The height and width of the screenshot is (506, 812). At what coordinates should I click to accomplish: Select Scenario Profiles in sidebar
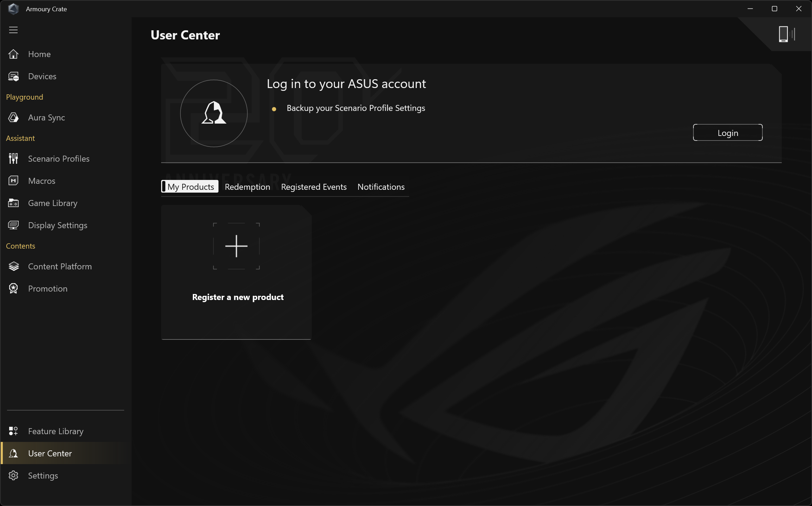click(66, 159)
